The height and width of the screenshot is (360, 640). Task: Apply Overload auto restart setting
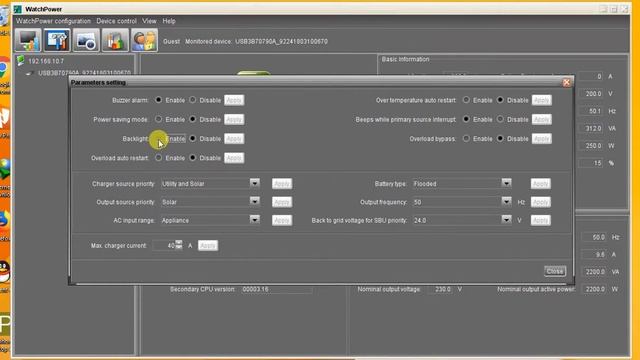tap(234, 158)
